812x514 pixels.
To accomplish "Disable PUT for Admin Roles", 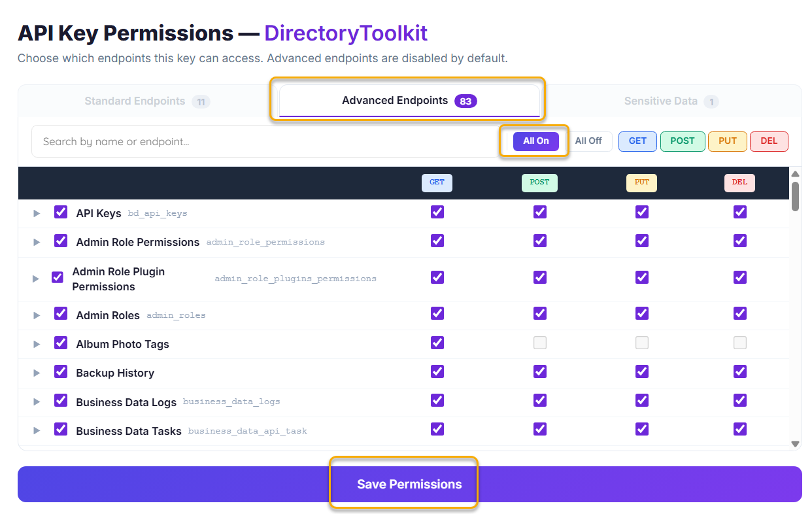I will (642, 314).
